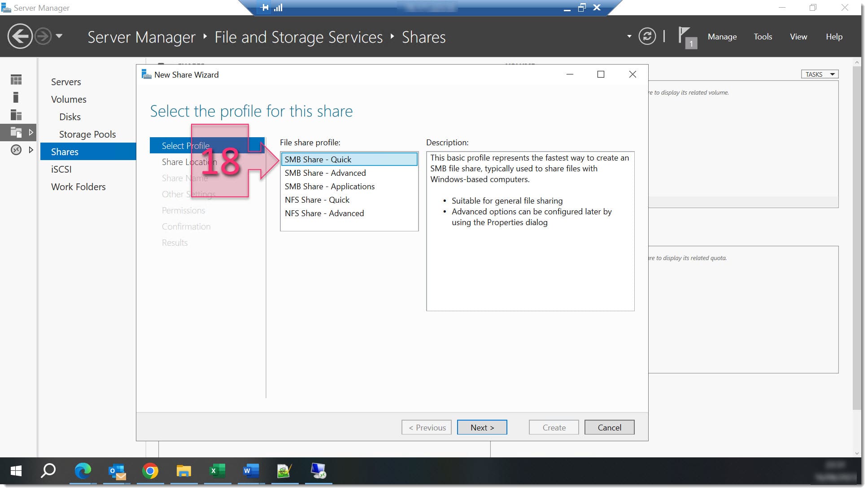
Task: Open File Explorer from taskbar
Action: coord(183,471)
